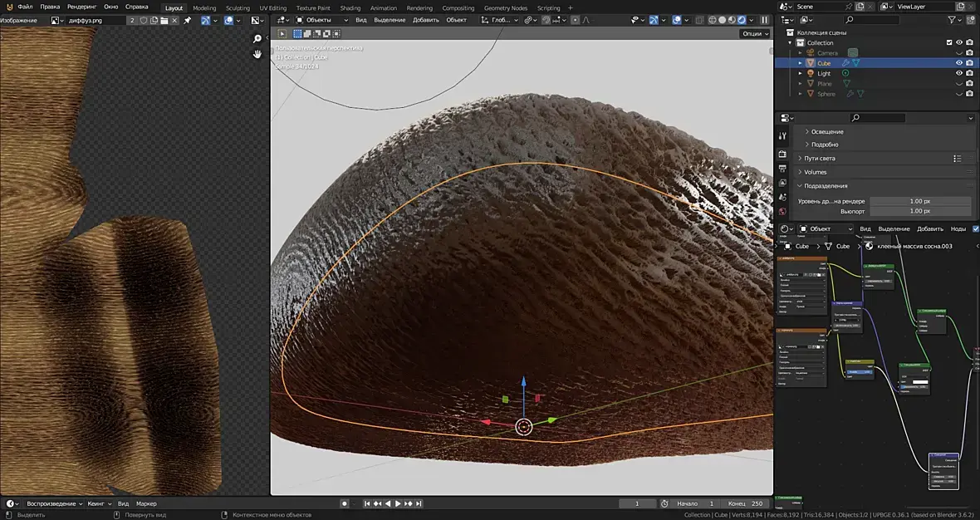Click Маркер in the timeline header
This screenshot has width=980, height=520.
pos(146,503)
